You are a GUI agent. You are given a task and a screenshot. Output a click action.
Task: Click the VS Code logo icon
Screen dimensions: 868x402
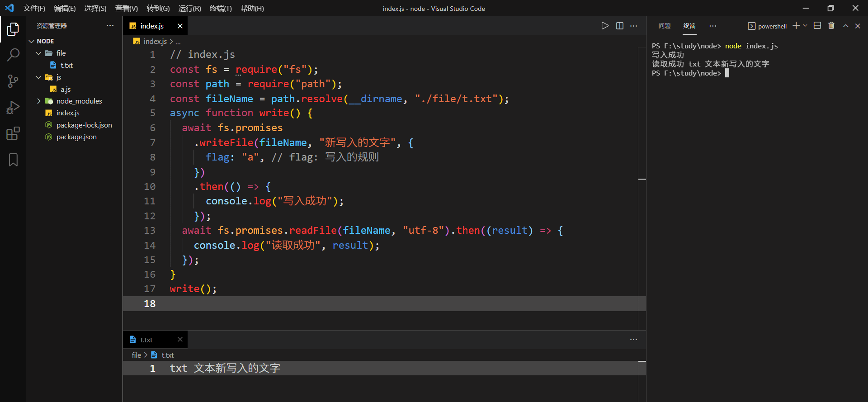9,8
